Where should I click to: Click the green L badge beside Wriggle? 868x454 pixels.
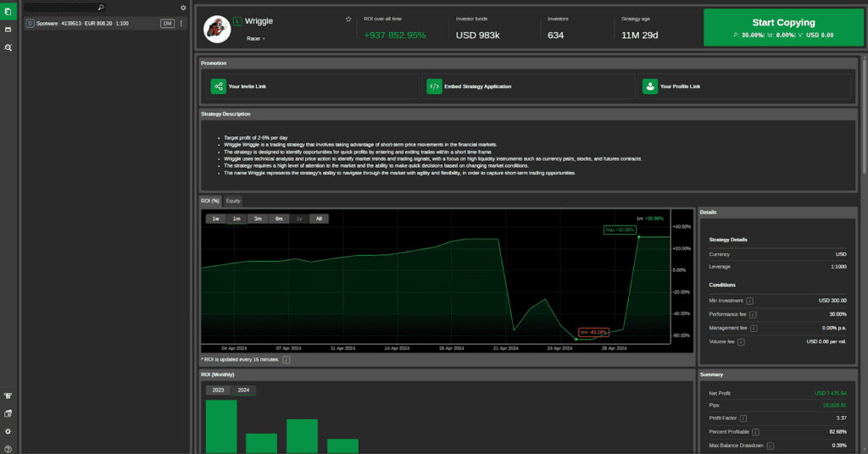237,21
